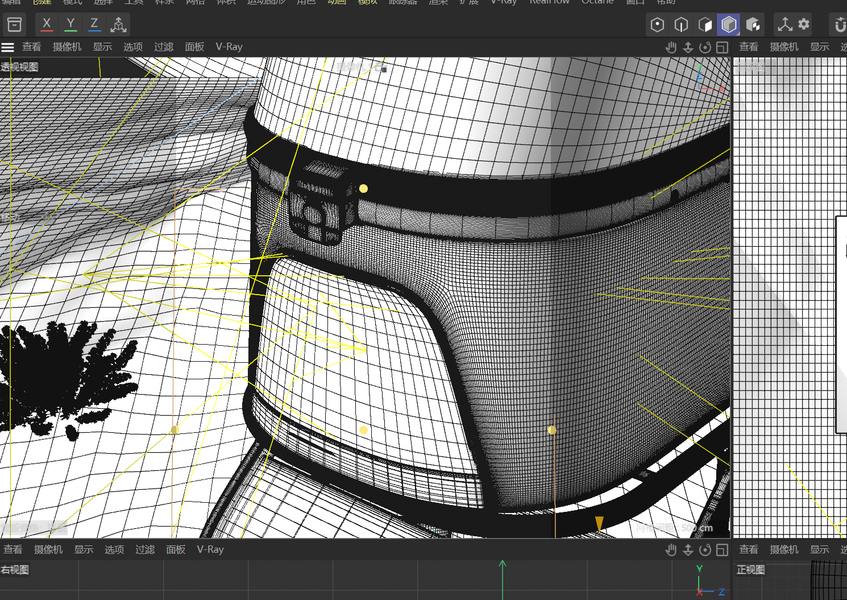Toggle the coordinate system icon next to Z

[118, 25]
